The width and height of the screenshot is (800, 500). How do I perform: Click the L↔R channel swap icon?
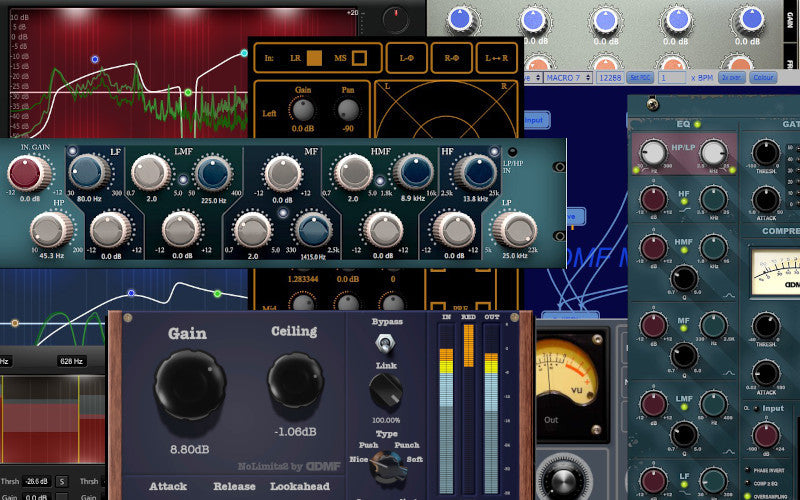click(x=496, y=59)
